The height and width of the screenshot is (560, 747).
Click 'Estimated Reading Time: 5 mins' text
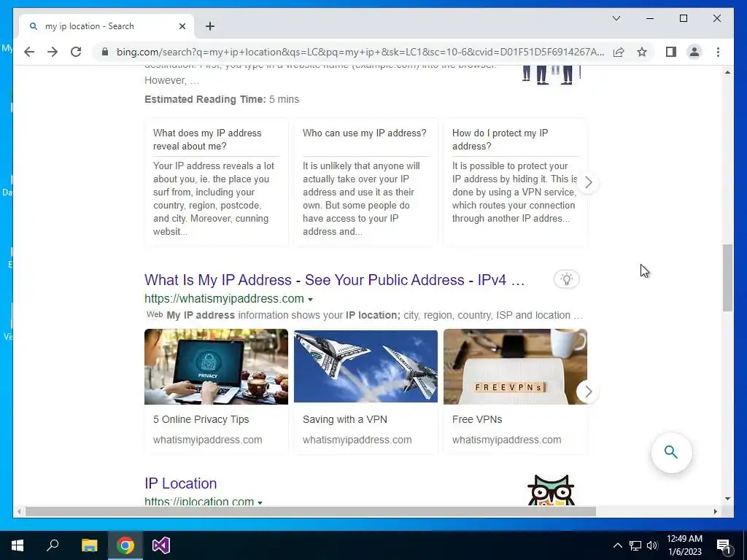point(222,99)
